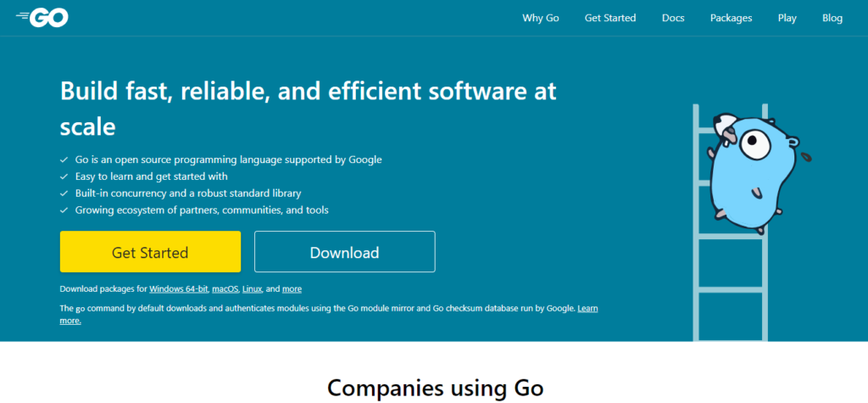Go to the Docs page
Image resolution: width=868 pixels, height=403 pixels.
[673, 19]
